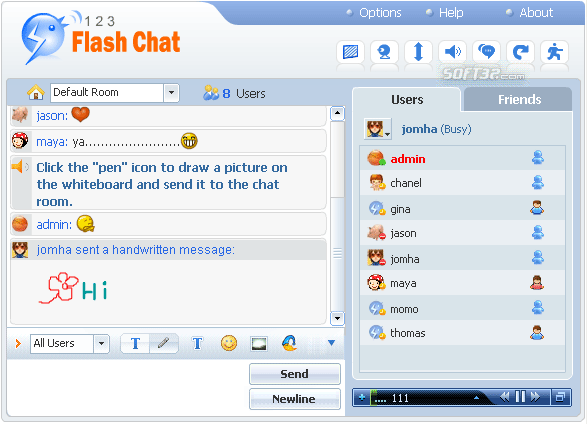This screenshot has height=424, width=587.
Task: Click admin's name in the chat message
Action: coord(54,225)
